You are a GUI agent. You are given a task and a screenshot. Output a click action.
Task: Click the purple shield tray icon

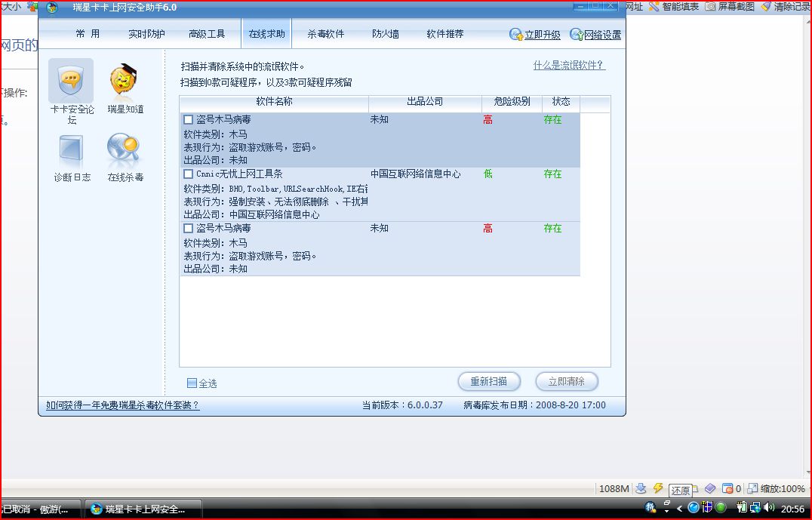click(x=707, y=508)
